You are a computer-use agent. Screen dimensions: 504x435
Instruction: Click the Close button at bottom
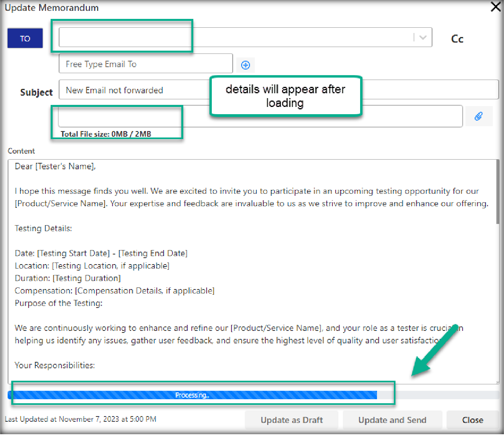point(472,420)
